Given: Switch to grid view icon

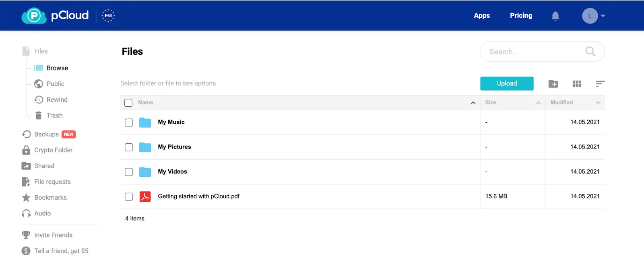Looking at the screenshot, I should pos(577,83).
